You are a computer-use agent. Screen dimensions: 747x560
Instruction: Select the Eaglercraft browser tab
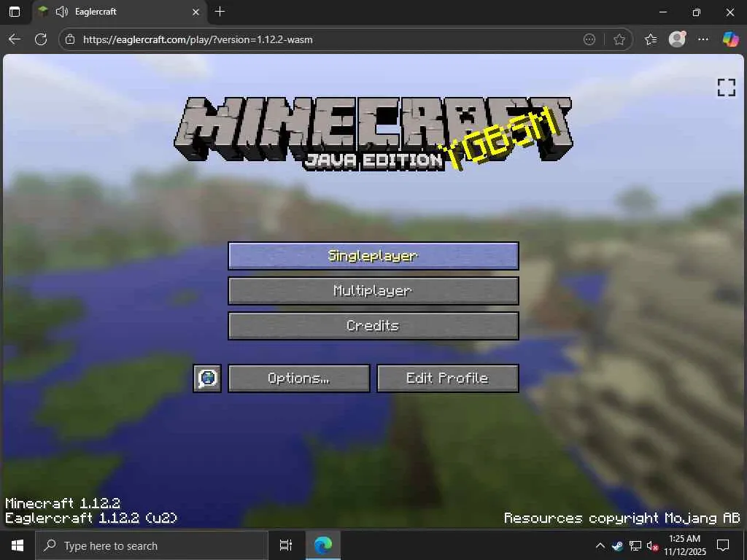[120, 12]
